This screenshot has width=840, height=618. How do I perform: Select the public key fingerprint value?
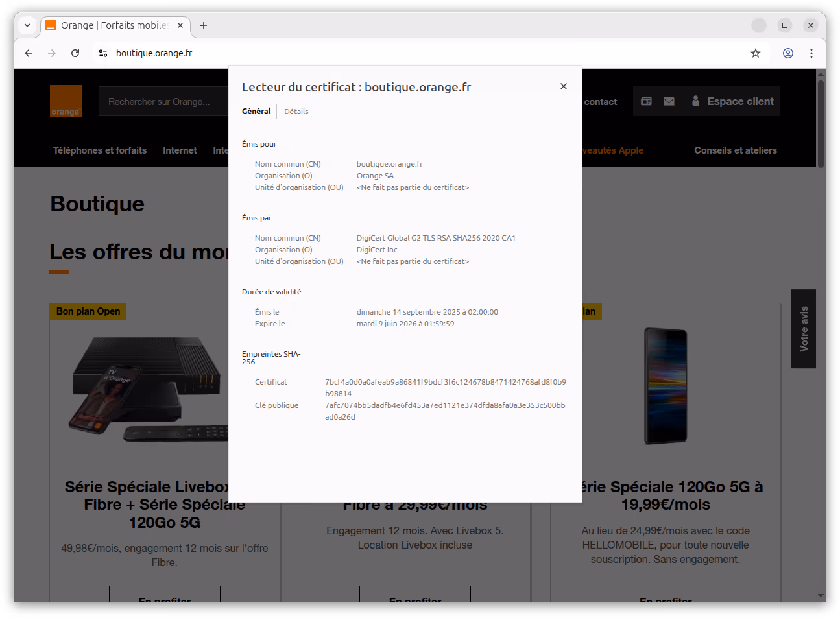pyautogui.click(x=445, y=411)
